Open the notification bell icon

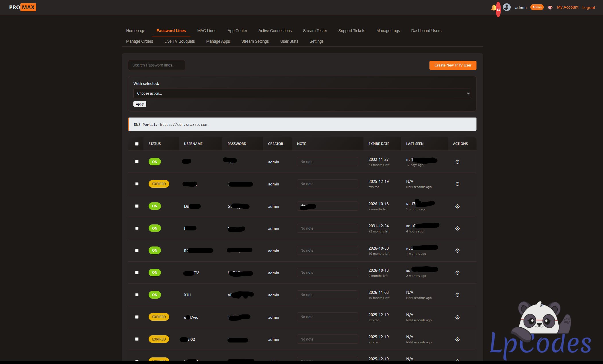(x=493, y=7)
